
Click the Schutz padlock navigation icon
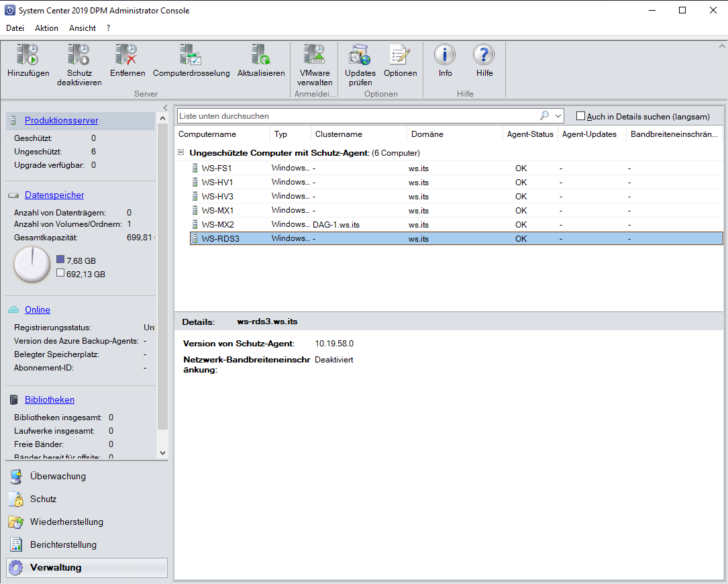(16, 499)
